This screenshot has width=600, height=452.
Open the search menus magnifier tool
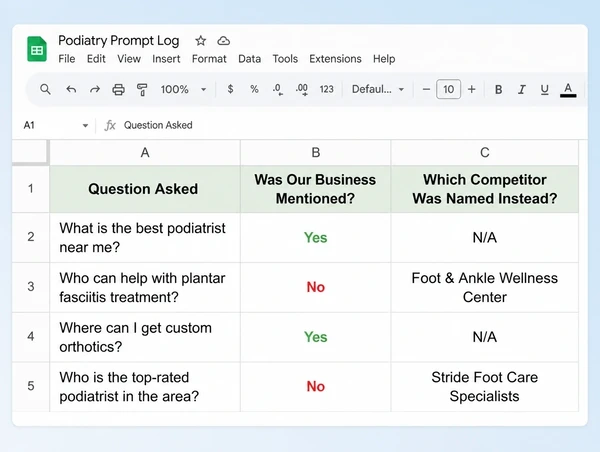pyautogui.click(x=45, y=89)
